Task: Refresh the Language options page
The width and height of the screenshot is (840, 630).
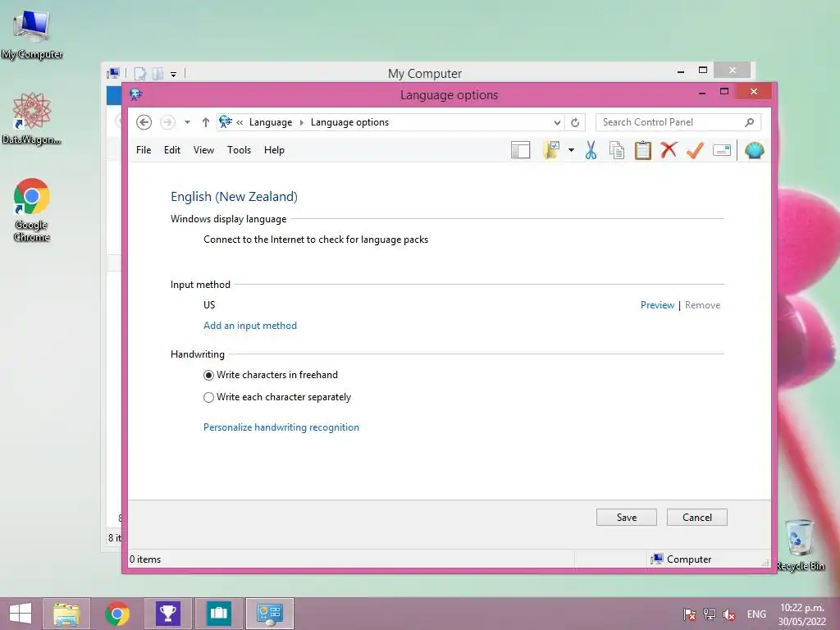Action: 575,123
